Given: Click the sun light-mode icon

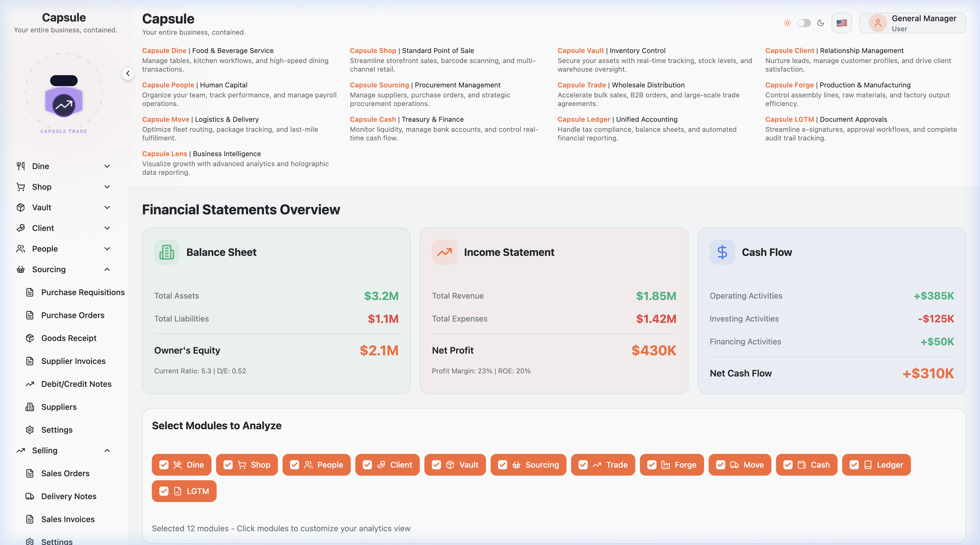Looking at the screenshot, I should 787,23.
